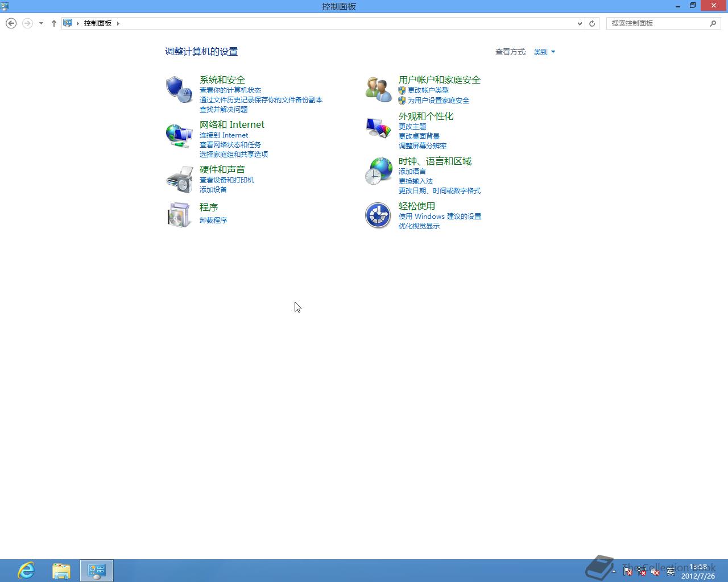Open 外观和个性化 heading link
The height and width of the screenshot is (582, 728).
tap(426, 116)
